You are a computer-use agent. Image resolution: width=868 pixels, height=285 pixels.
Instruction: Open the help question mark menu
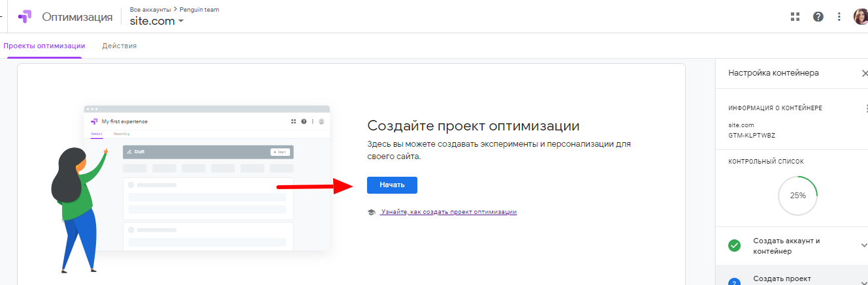[818, 17]
